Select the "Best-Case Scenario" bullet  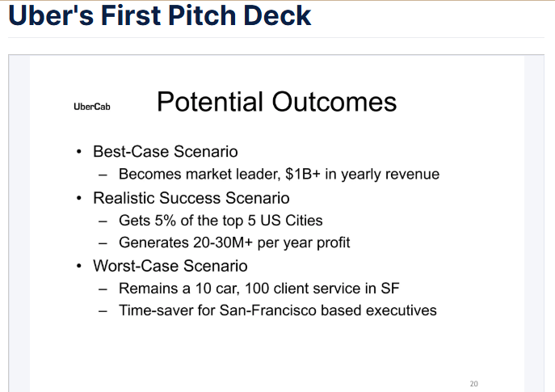tap(166, 152)
